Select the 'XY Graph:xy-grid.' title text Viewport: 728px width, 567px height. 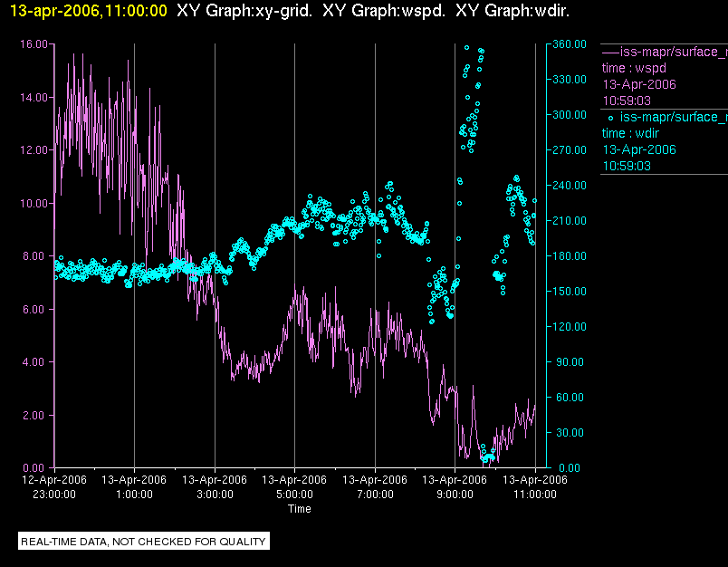pyautogui.click(x=244, y=11)
